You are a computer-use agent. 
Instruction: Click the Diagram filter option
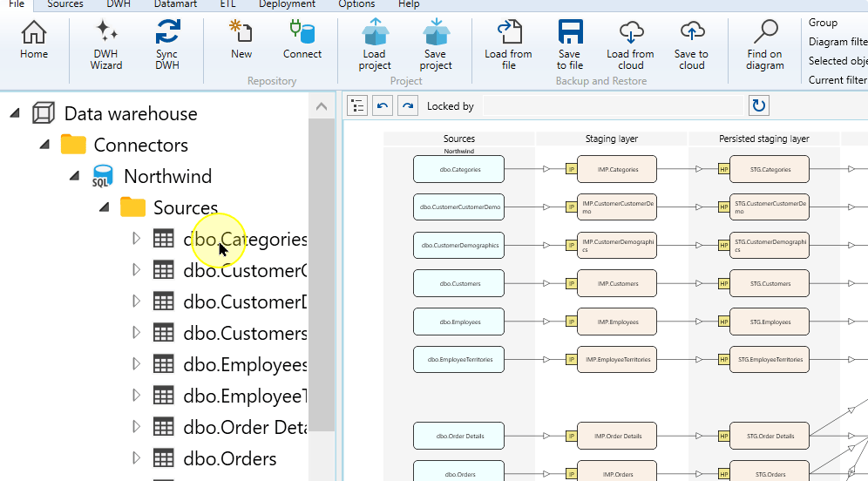pyautogui.click(x=837, y=42)
